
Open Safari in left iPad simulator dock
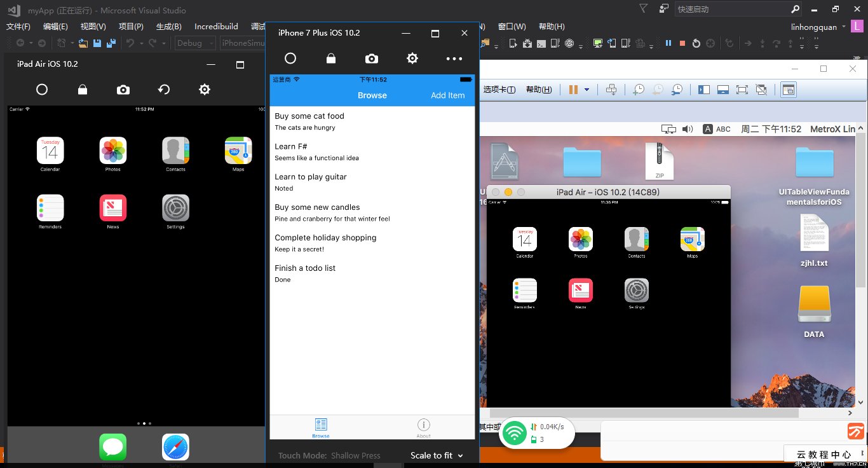tap(175, 447)
